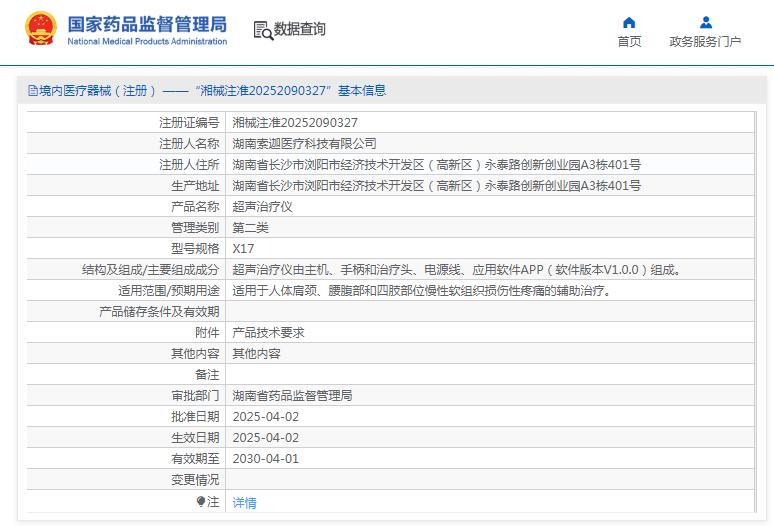The width and height of the screenshot is (774, 526).
Task: Click approval department 湖南省药品监督管理局
Action: [292, 396]
